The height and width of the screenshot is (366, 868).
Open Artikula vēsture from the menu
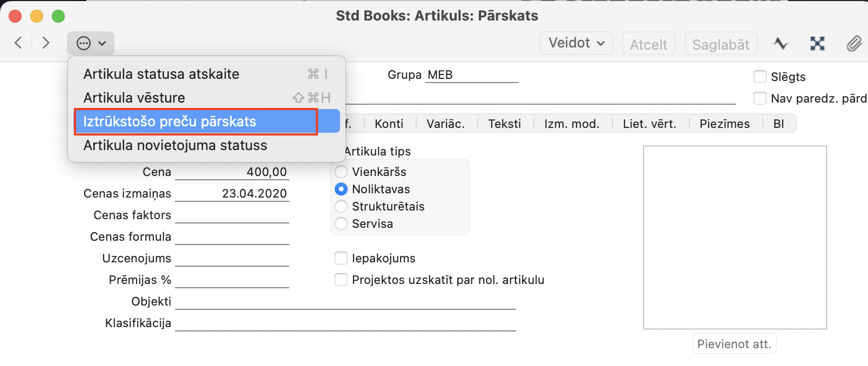[x=134, y=98]
